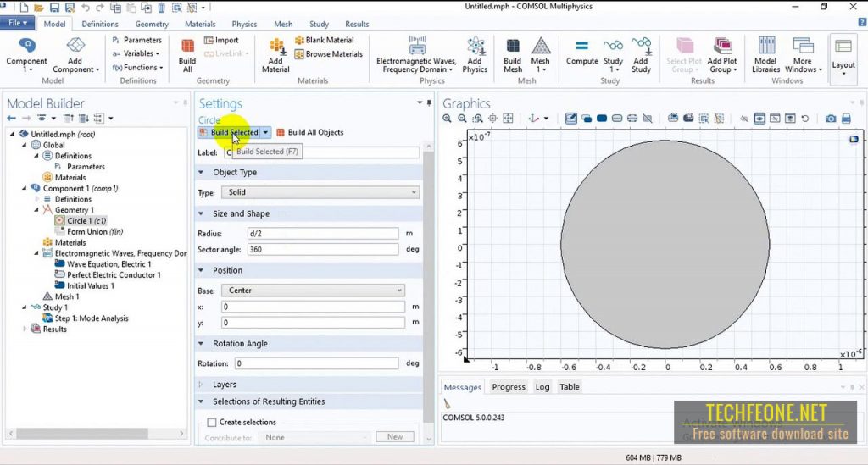Click Zoom Out in Graphics toolbar
Viewport: 868px width, 465px height.
tap(462, 119)
